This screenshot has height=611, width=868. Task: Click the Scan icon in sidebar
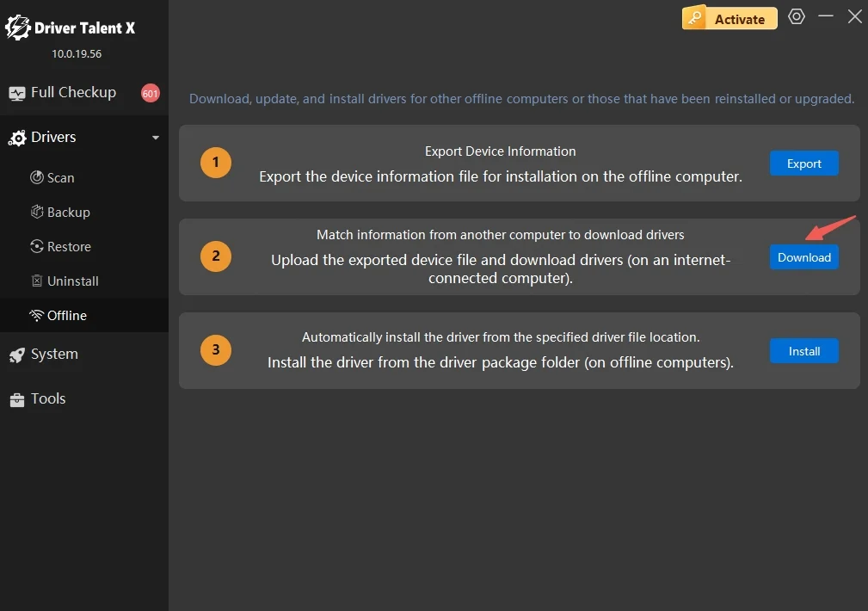point(36,177)
